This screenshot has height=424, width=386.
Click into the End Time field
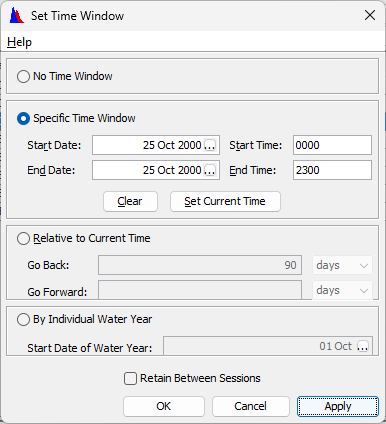click(332, 170)
